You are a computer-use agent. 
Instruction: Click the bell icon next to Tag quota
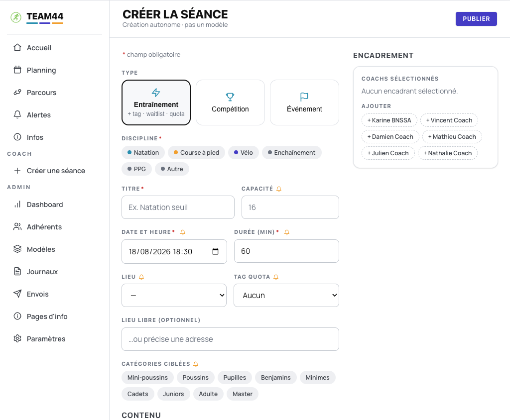(x=276, y=277)
